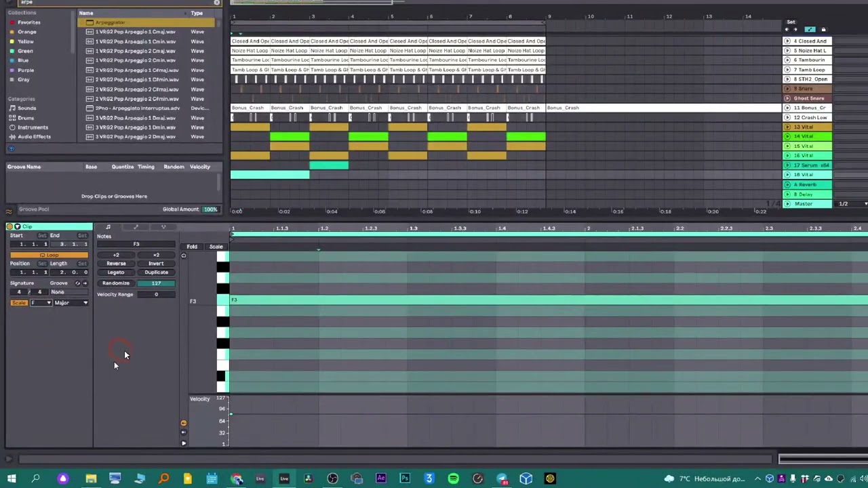Click the Start Set button

[x=41, y=236]
